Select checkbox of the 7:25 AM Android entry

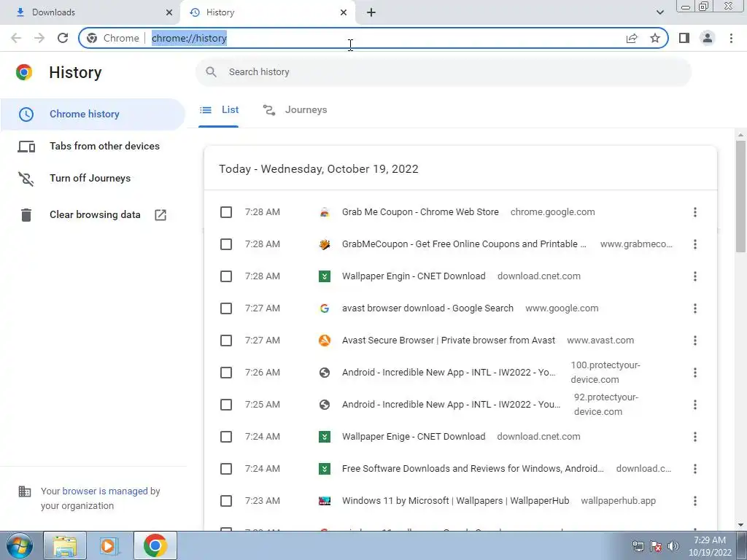(x=226, y=405)
